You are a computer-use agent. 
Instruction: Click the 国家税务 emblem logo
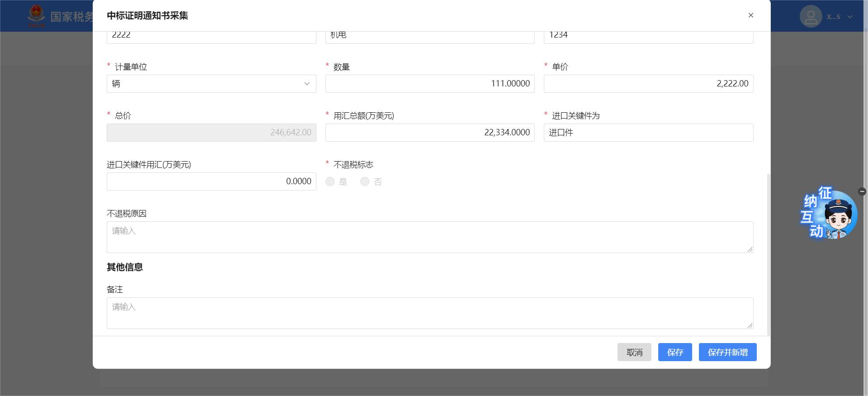click(36, 16)
